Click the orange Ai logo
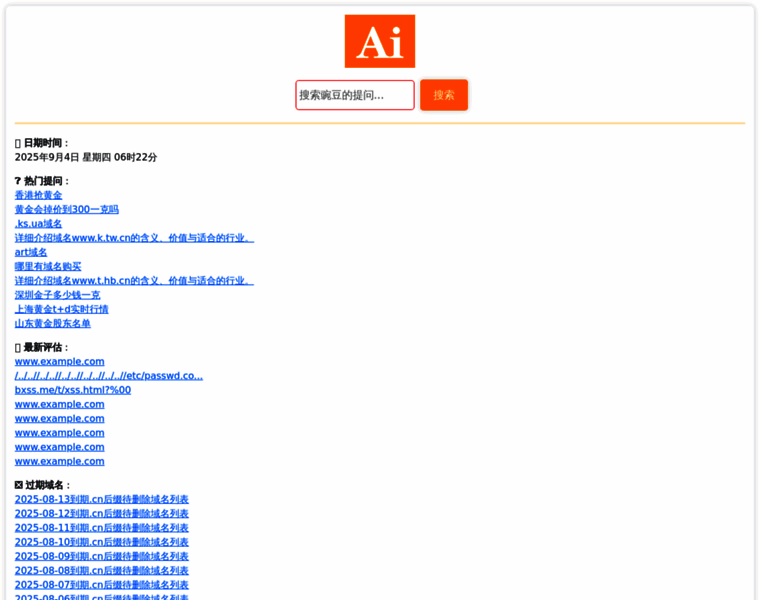760x600 pixels. (x=380, y=41)
